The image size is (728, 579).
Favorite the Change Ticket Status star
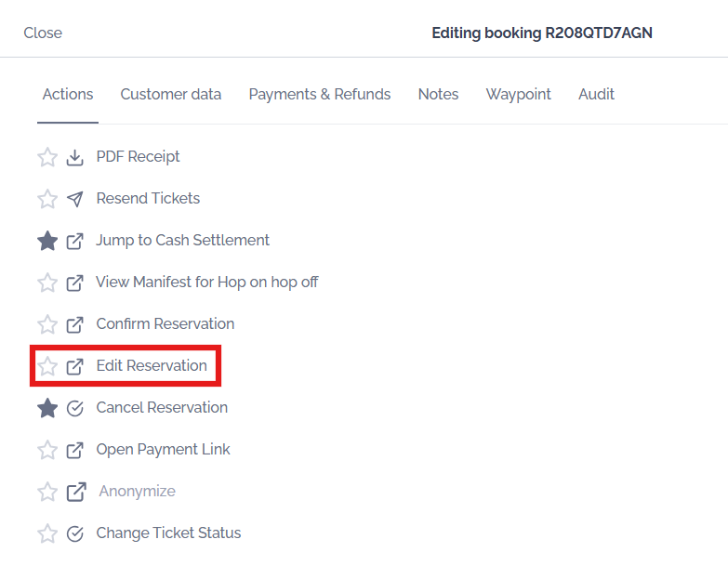[x=47, y=533]
